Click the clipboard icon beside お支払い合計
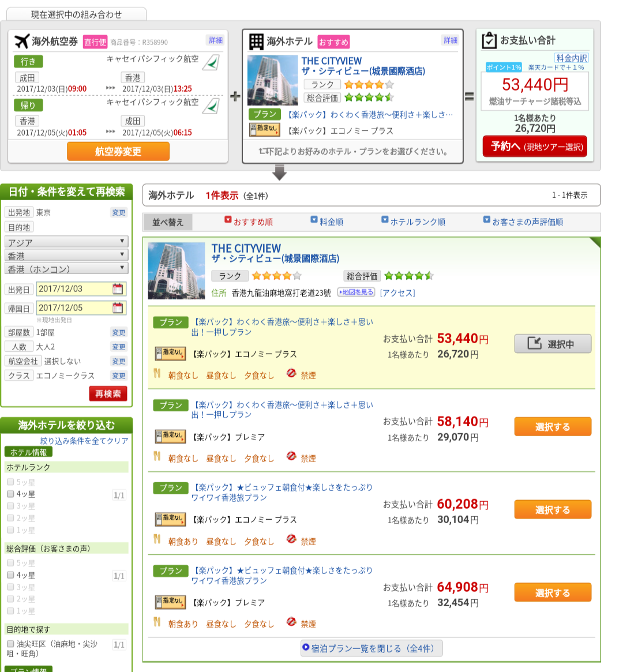623x672 pixels. (489, 40)
